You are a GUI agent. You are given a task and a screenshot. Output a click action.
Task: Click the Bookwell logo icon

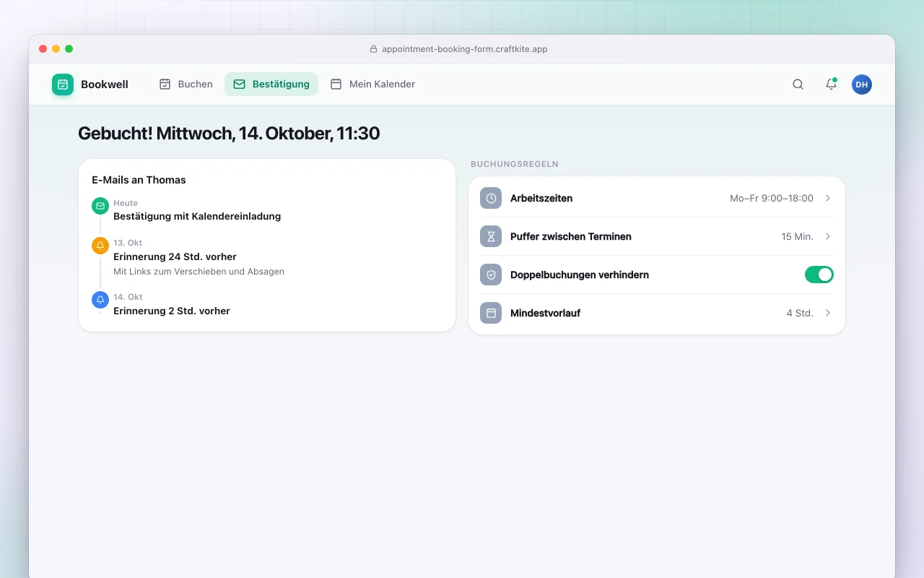click(x=63, y=85)
